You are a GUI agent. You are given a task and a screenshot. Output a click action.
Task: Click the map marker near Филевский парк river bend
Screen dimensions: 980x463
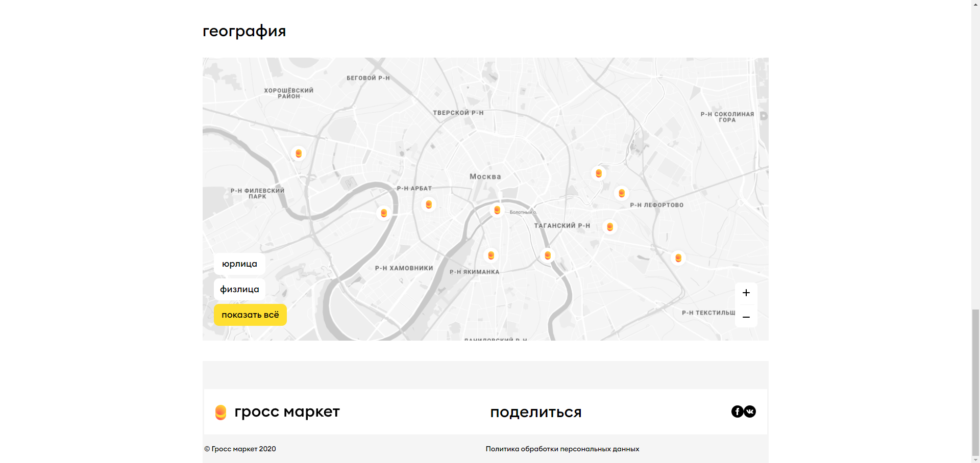384,213
